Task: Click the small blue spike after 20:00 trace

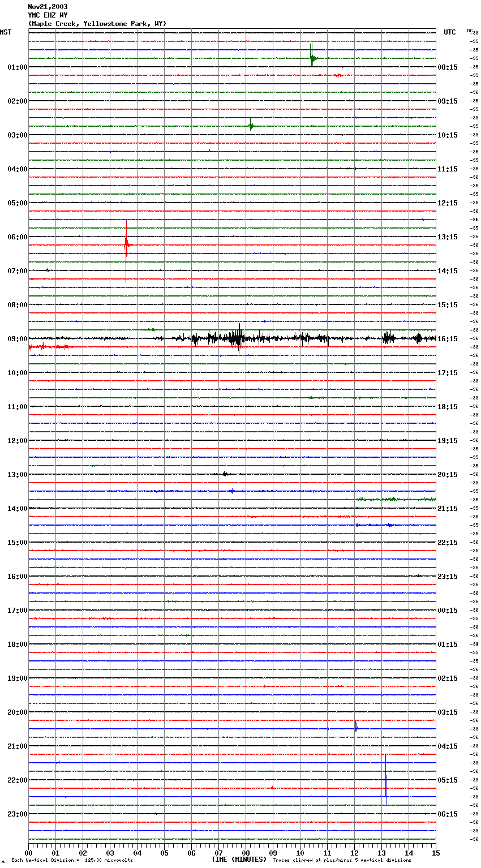Action: 356,727
